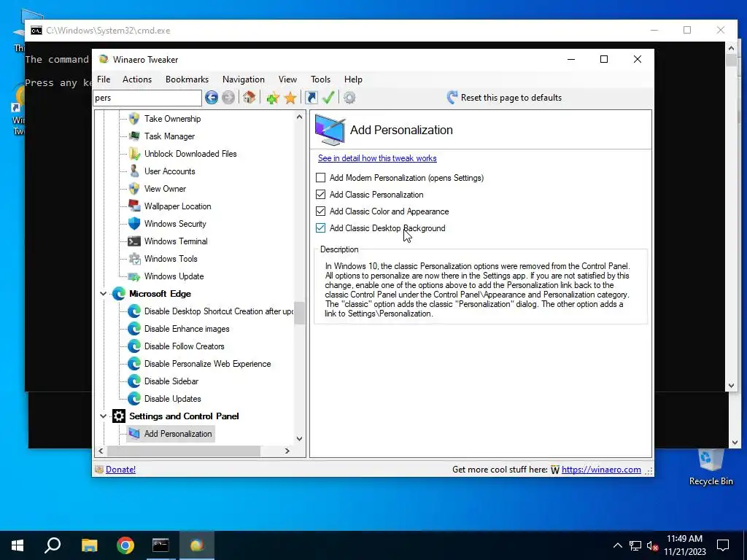Open the Actions menu
Screen dimensions: 747x560
tap(137, 79)
